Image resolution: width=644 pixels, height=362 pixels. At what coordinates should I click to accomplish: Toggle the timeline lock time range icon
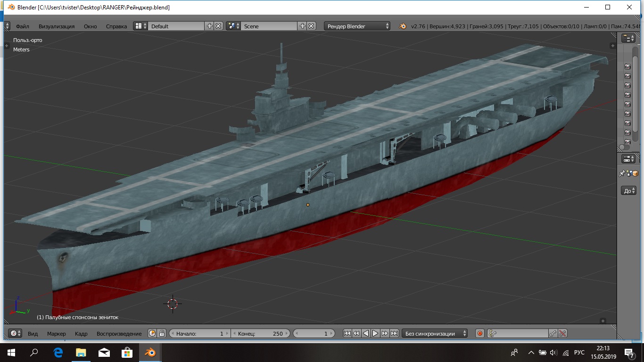click(x=162, y=333)
